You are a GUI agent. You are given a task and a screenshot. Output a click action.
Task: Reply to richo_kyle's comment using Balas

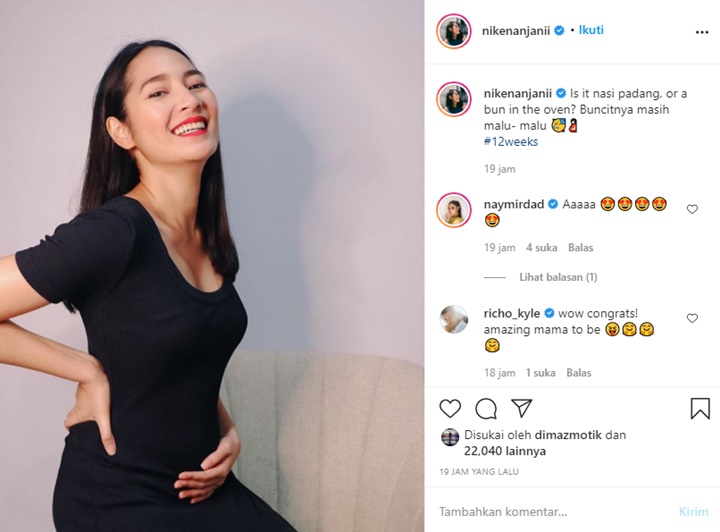coord(579,373)
